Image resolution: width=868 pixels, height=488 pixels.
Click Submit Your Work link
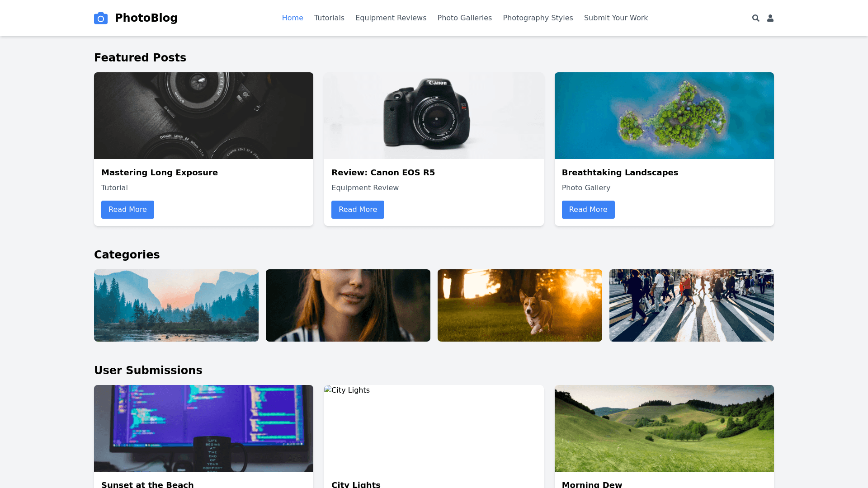click(x=616, y=18)
